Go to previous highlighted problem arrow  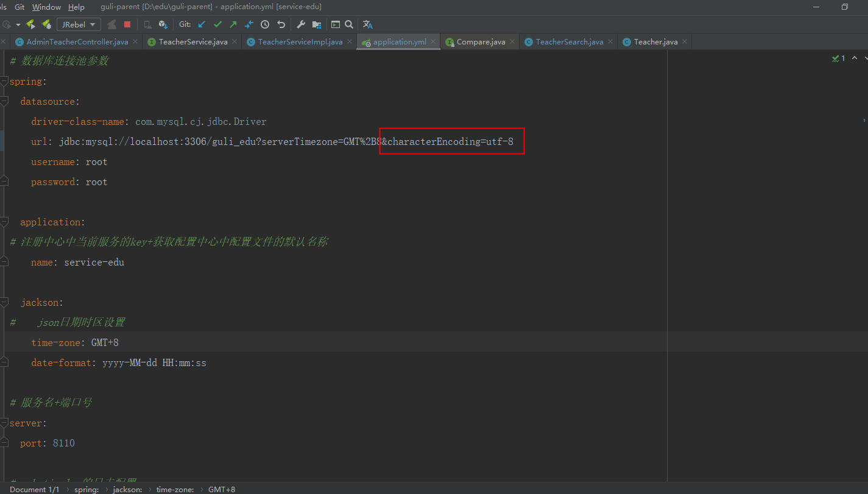pyautogui.click(x=854, y=58)
